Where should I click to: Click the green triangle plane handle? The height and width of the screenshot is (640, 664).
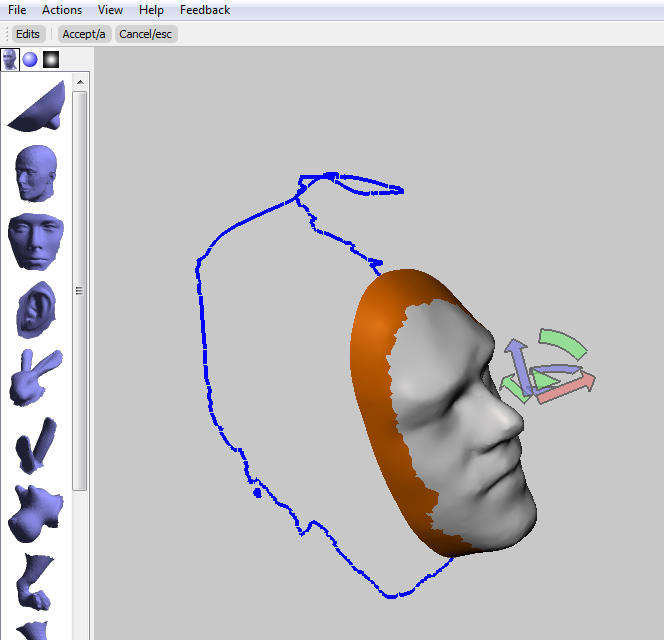(543, 379)
